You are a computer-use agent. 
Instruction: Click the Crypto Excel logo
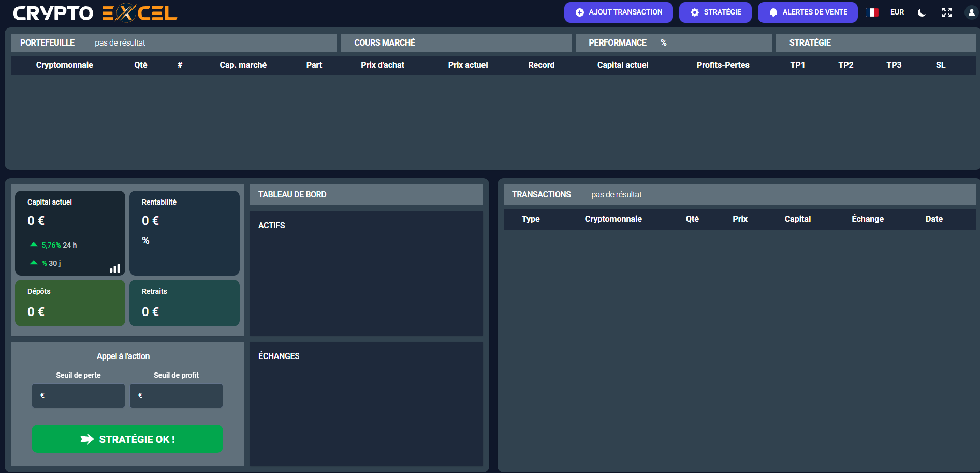coord(95,13)
